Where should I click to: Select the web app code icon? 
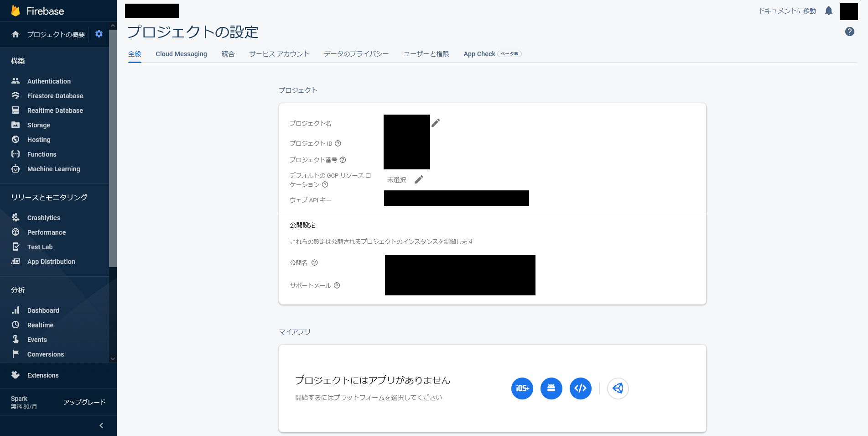pos(580,389)
